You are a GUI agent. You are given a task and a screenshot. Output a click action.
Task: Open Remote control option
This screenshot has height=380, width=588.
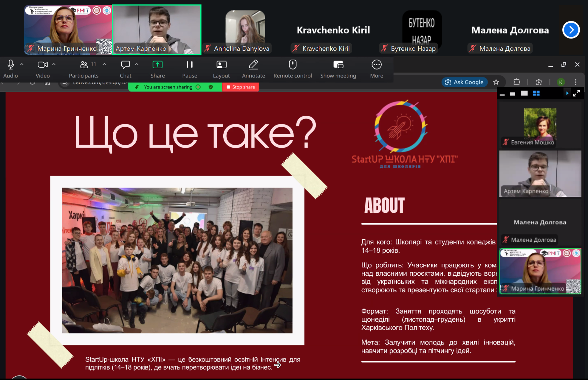tap(292, 65)
